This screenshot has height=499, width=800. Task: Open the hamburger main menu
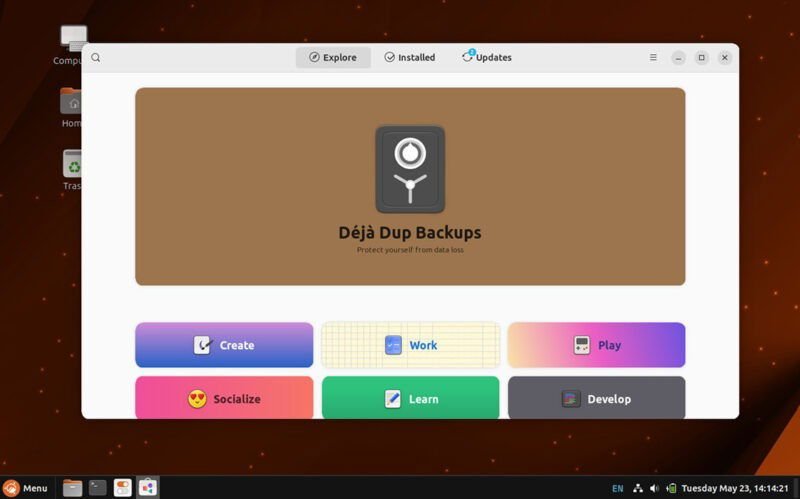click(x=653, y=58)
